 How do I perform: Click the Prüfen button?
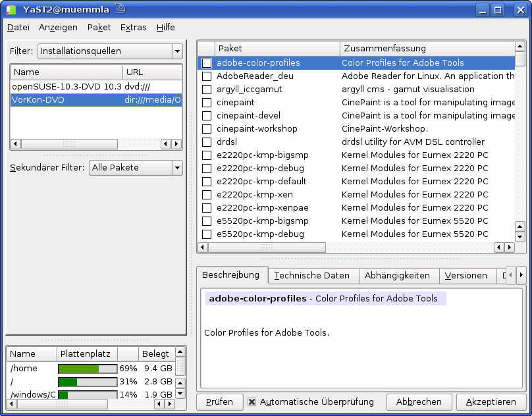click(x=219, y=402)
